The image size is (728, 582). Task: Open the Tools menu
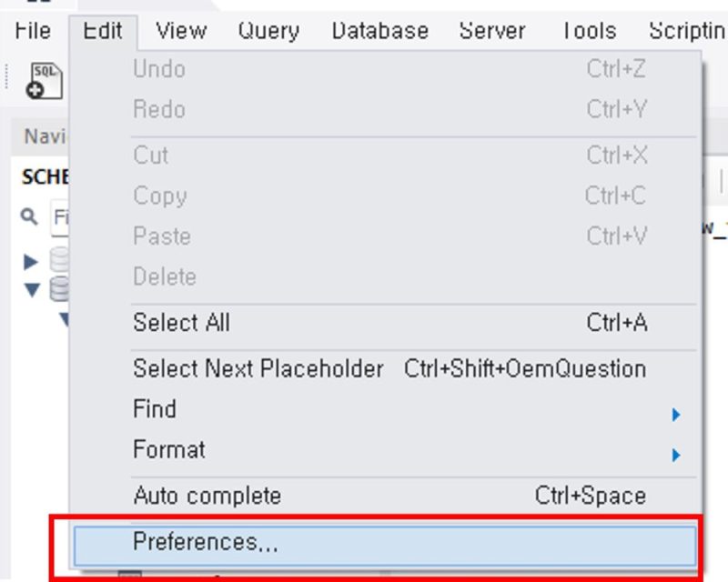click(588, 30)
